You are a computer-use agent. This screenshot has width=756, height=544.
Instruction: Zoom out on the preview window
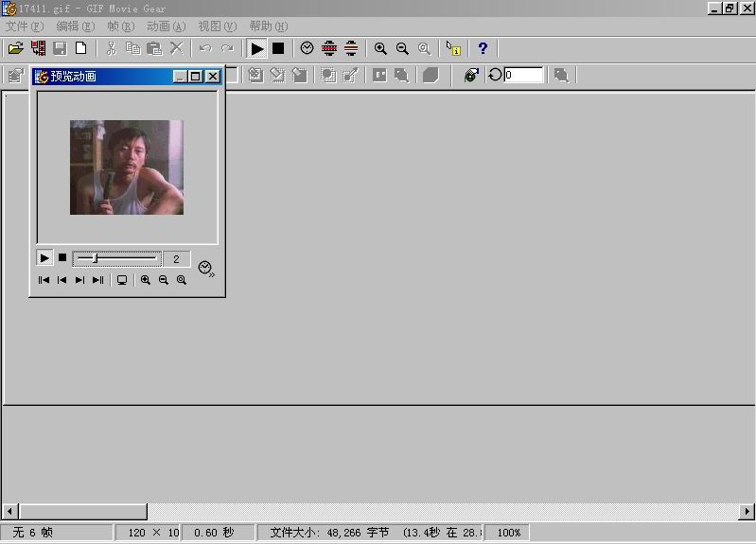coord(164,280)
